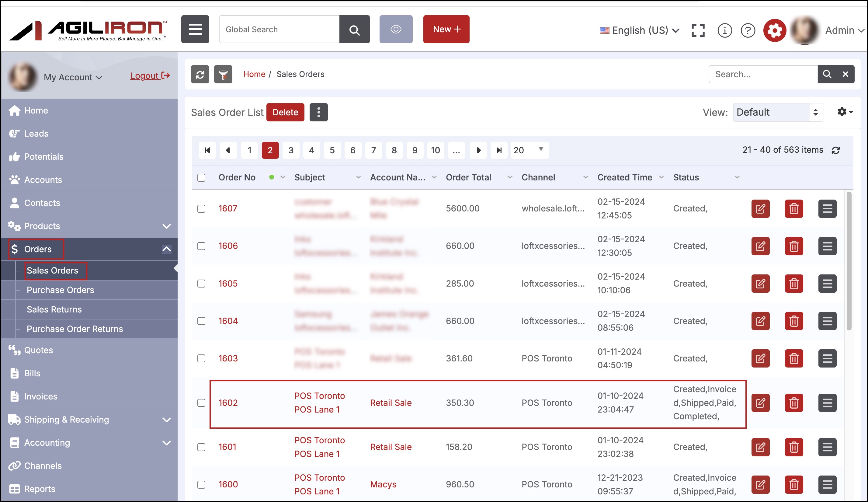Viewport: 868px width, 502px height.
Task: Click the Home breadcrumb link
Action: (254, 74)
